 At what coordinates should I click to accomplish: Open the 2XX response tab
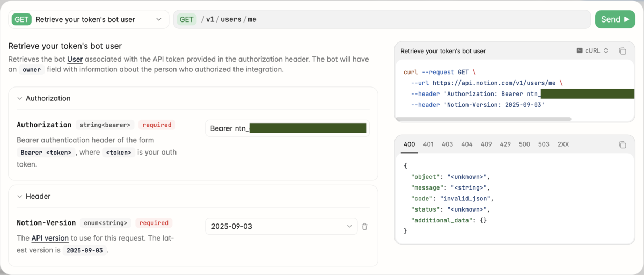pos(563,144)
